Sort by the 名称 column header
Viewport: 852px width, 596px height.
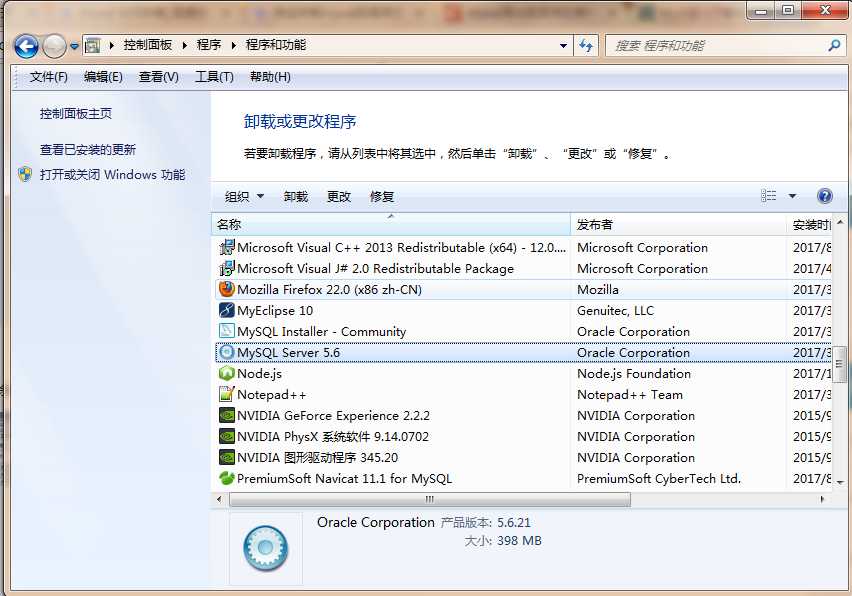tap(391, 224)
